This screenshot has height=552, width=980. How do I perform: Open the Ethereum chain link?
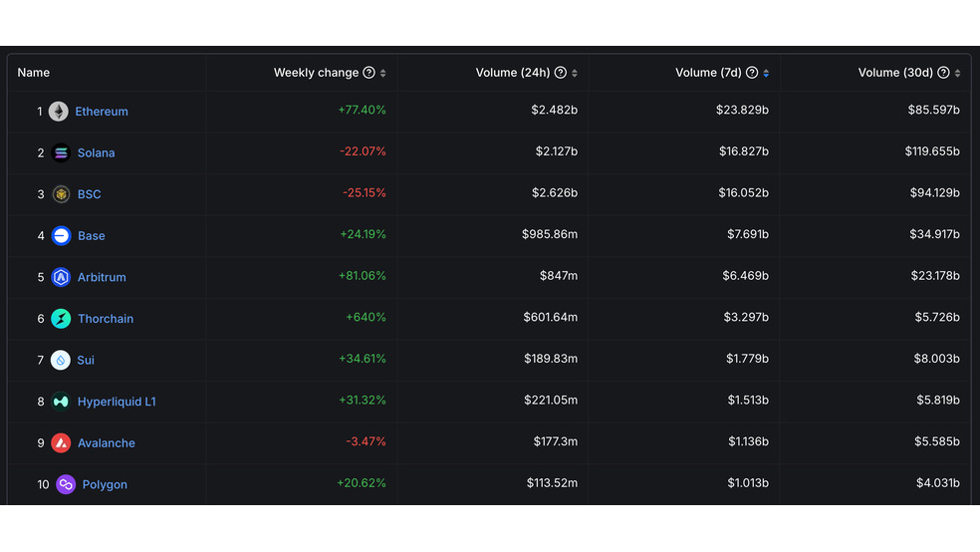[102, 112]
